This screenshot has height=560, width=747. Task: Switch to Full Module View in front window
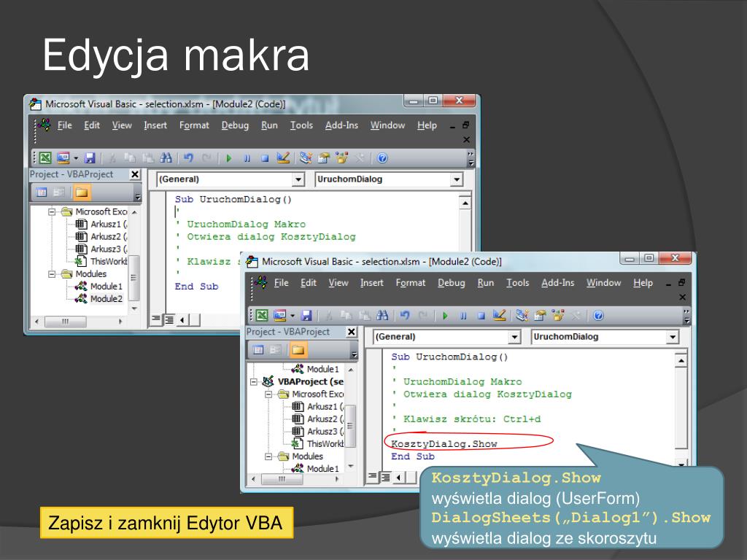click(385, 477)
